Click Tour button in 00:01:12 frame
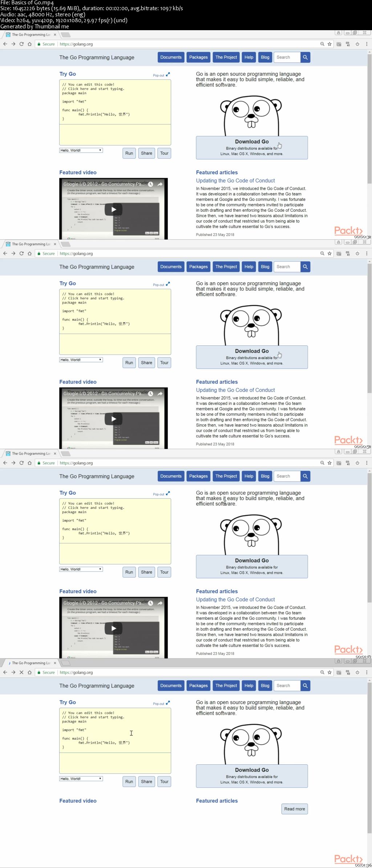The height and width of the screenshot is (868, 372). [x=164, y=572]
